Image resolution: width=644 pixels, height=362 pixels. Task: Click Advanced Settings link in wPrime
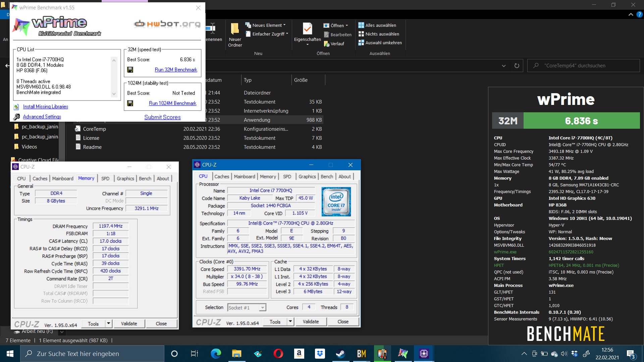pos(42,117)
